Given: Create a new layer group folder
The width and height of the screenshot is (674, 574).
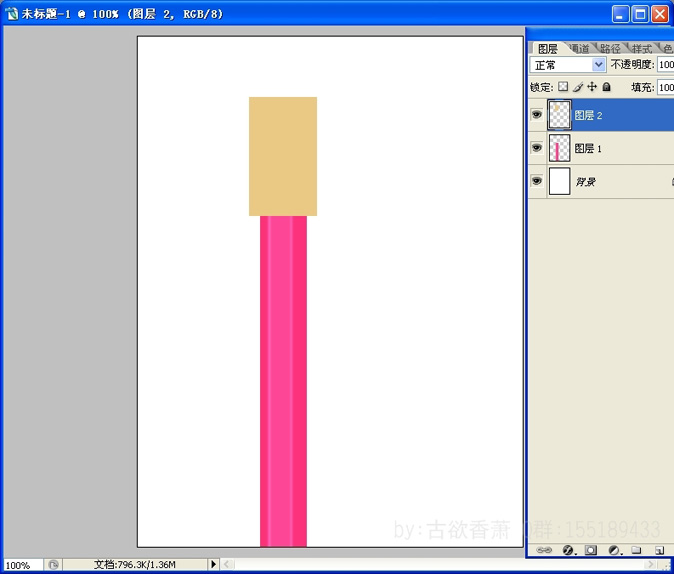Looking at the screenshot, I should [x=636, y=550].
